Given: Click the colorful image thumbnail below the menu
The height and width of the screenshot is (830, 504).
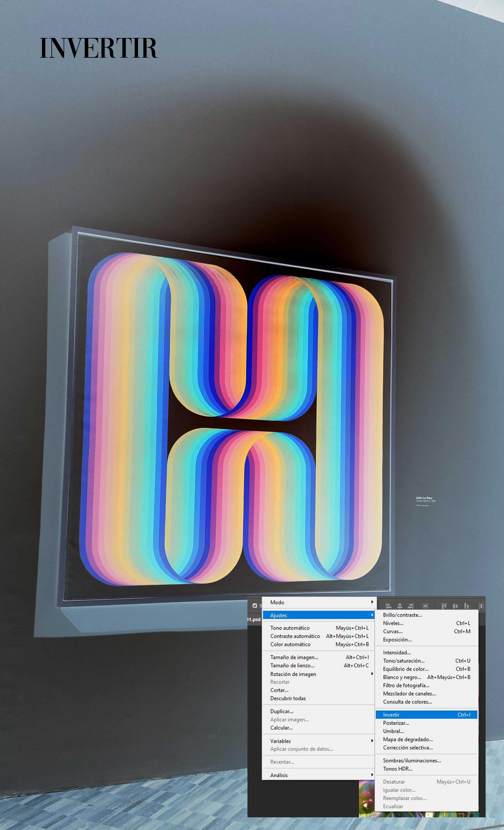Looking at the screenshot, I should 367,798.
